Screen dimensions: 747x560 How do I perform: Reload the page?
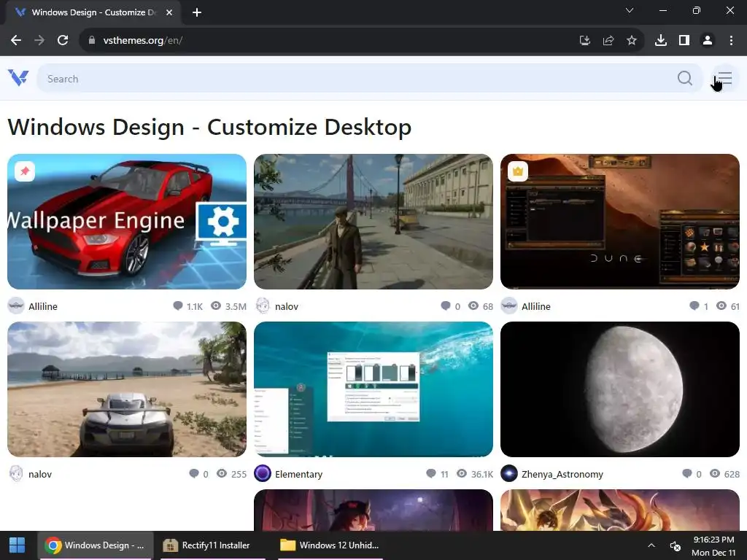coord(63,41)
